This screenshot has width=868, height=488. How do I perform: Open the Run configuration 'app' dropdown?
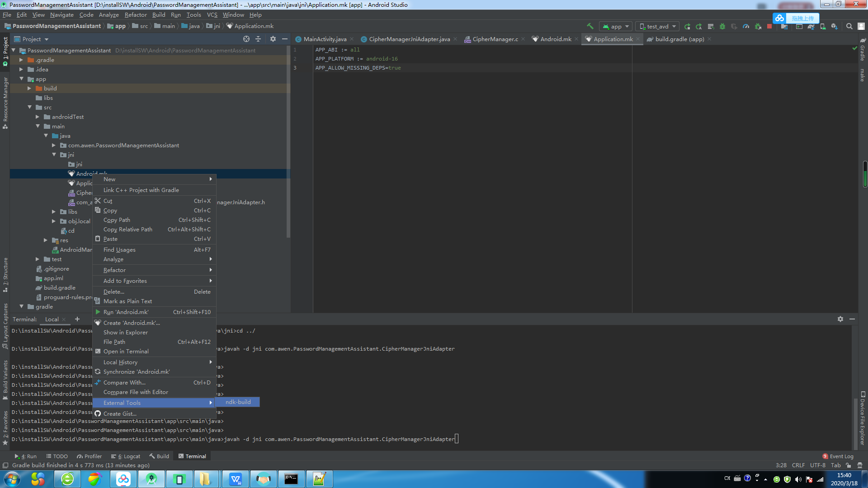(616, 26)
